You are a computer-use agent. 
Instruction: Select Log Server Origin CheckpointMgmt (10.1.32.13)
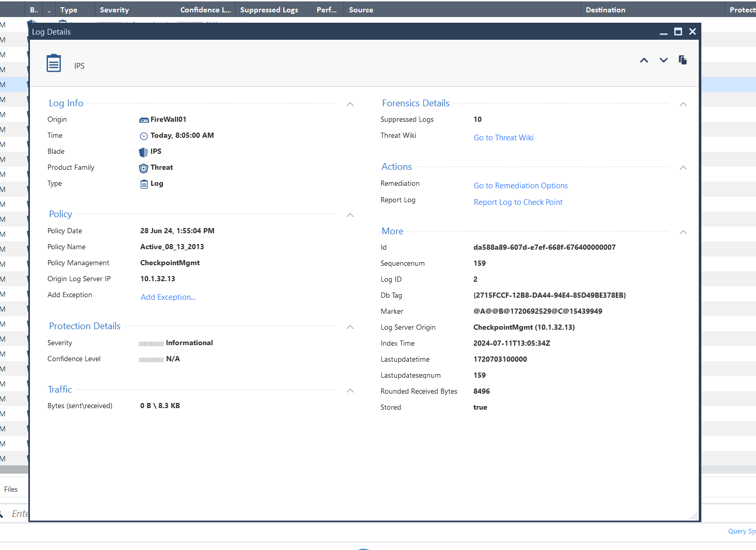[524, 327]
